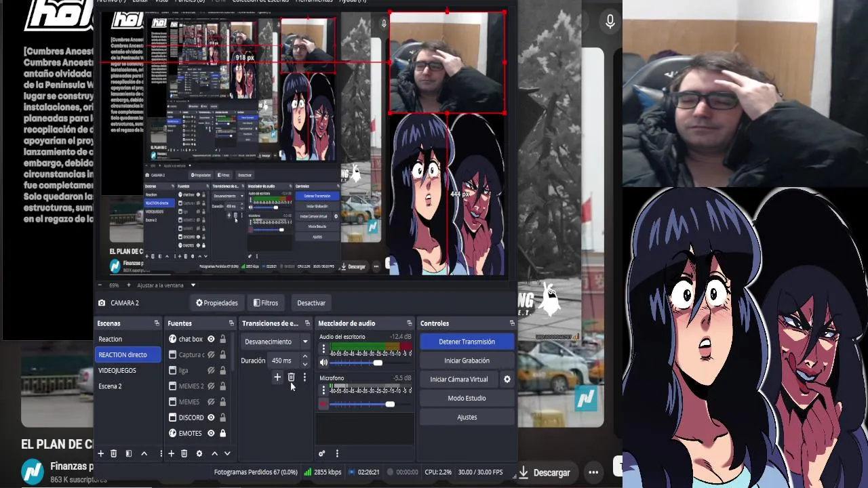The height and width of the screenshot is (488, 868).
Task: Open Ajustes in the Controles panel
Action: click(x=467, y=418)
